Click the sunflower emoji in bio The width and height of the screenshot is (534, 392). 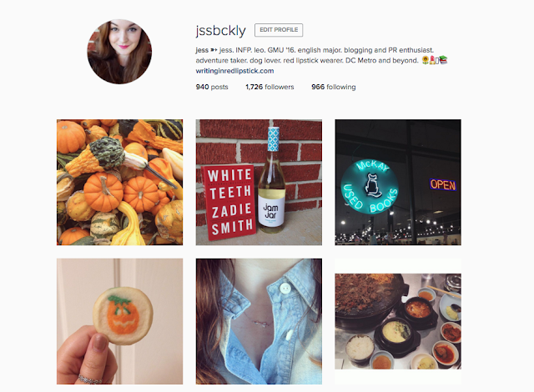[x=426, y=60]
